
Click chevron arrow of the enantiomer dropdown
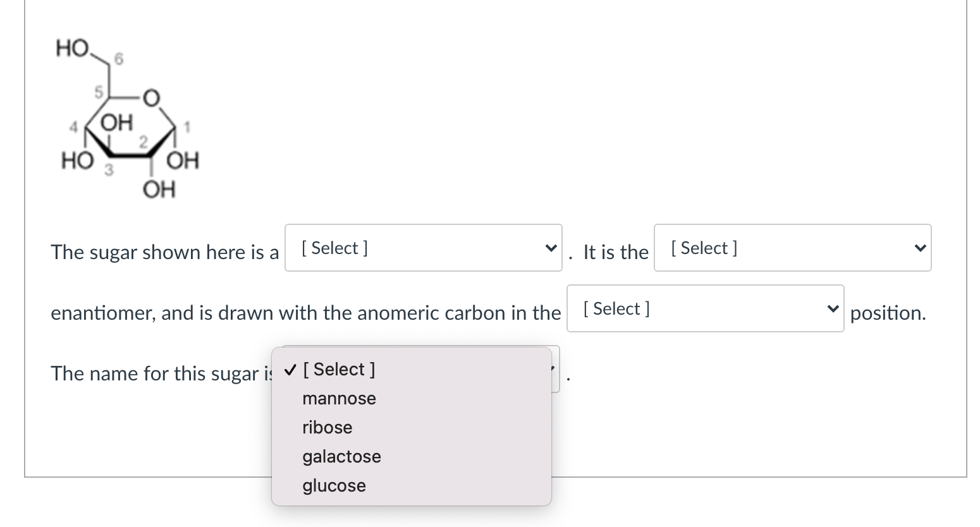920,248
